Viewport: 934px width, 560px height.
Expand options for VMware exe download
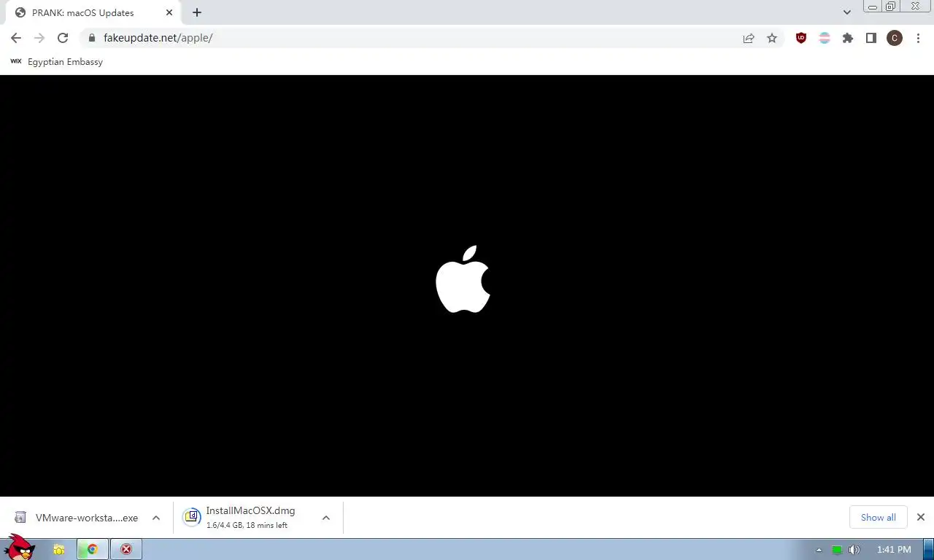(x=156, y=518)
